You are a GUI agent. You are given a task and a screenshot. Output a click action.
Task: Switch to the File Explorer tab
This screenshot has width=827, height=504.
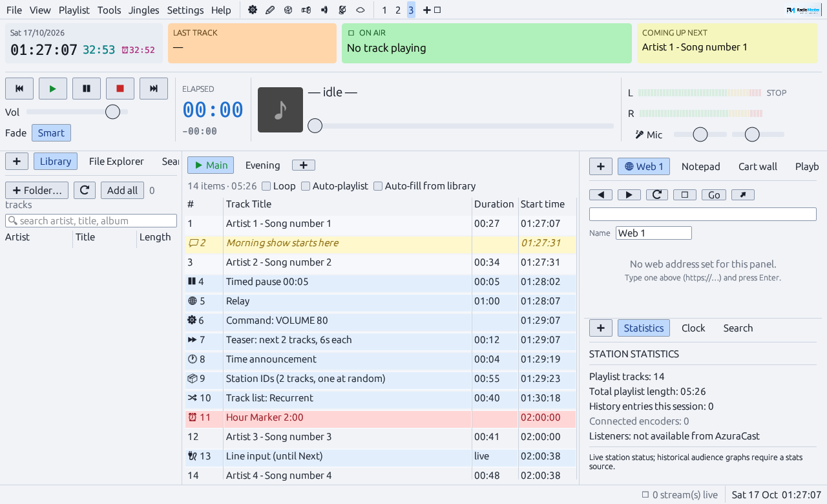116,162
